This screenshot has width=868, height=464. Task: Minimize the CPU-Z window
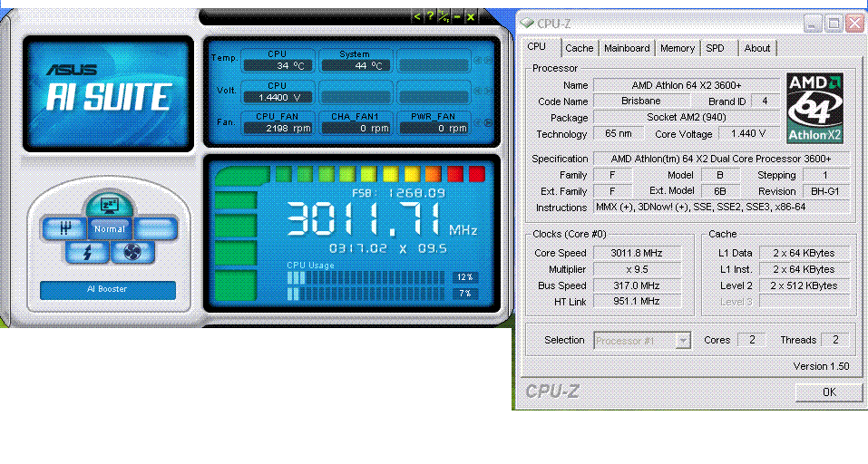tap(813, 24)
